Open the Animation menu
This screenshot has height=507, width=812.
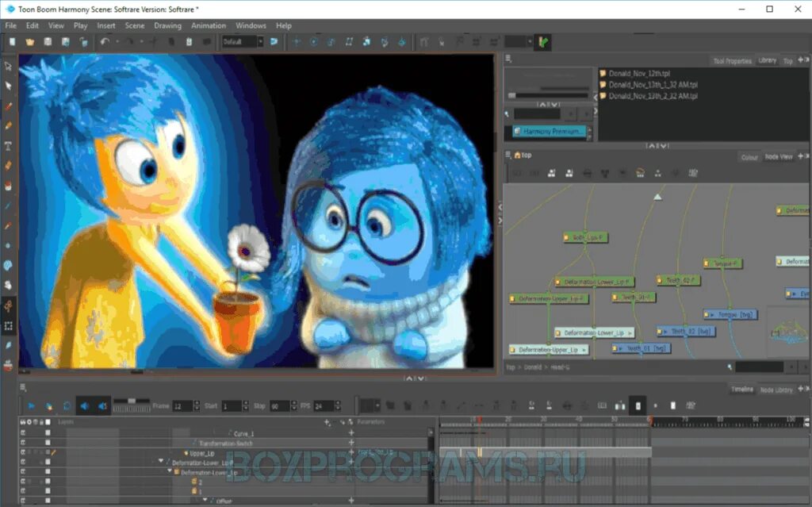209,25
